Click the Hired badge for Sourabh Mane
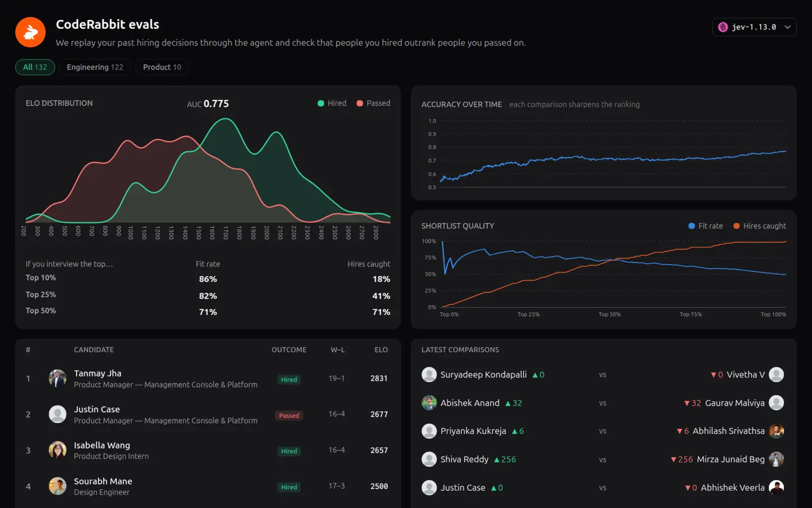The height and width of the screenshot is (508, 812). click(x=289, y=487)
